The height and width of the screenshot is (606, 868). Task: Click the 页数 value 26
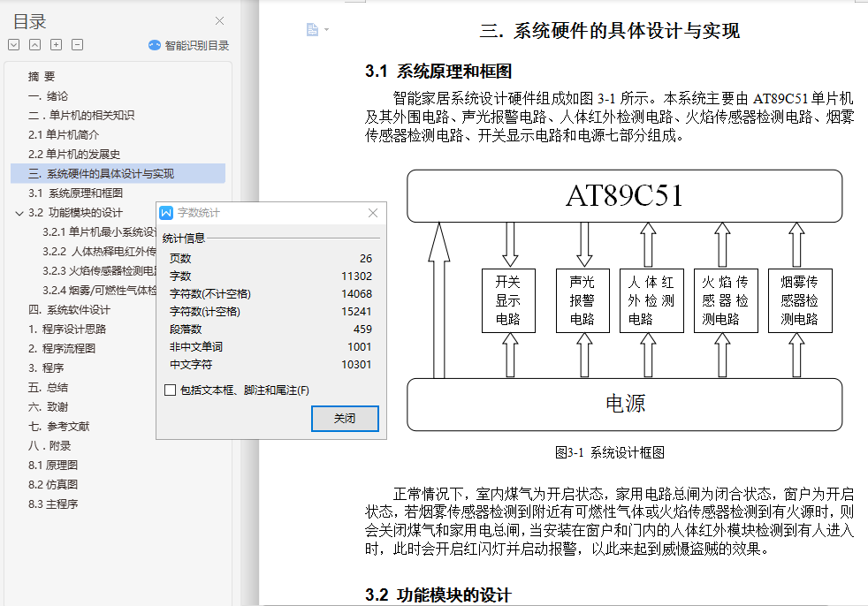click(365, 259)
